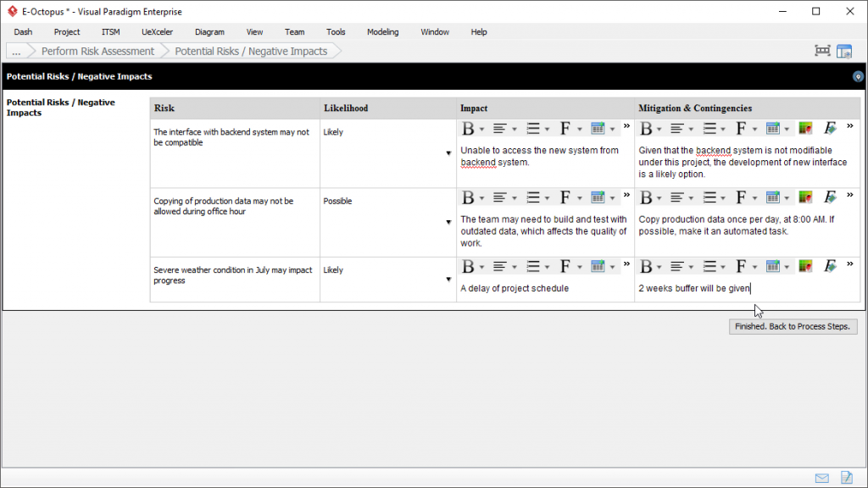
Task: Click the blue pin icon on black header
Action: (x=858, y=77)
